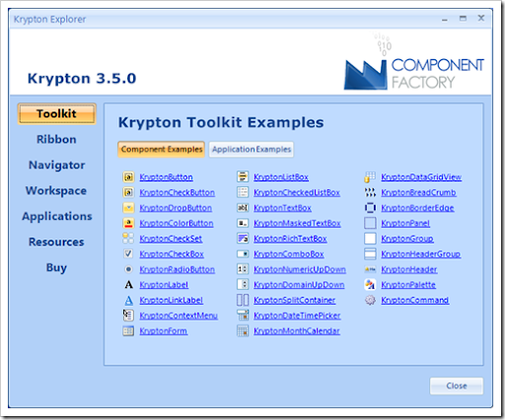The image size is (505, 420).
Task: Select the Component Examples tab
Action: point(162,150)
